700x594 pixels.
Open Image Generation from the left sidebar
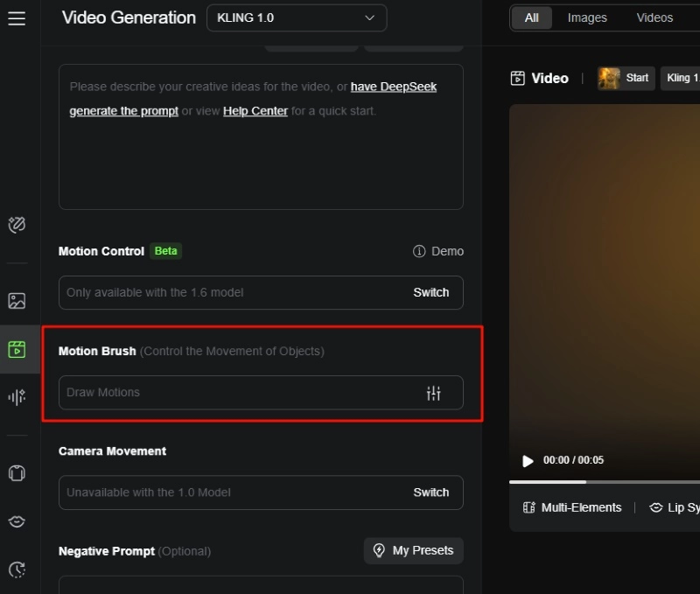click(x=17, y=300)
